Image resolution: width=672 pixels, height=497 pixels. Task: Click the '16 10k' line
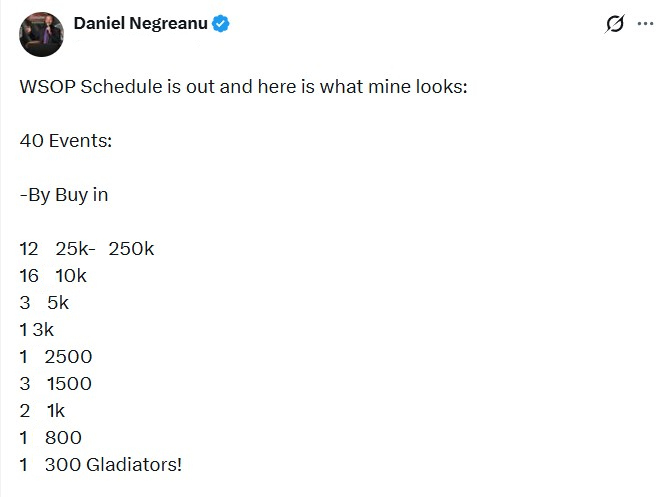pos(54,276)
